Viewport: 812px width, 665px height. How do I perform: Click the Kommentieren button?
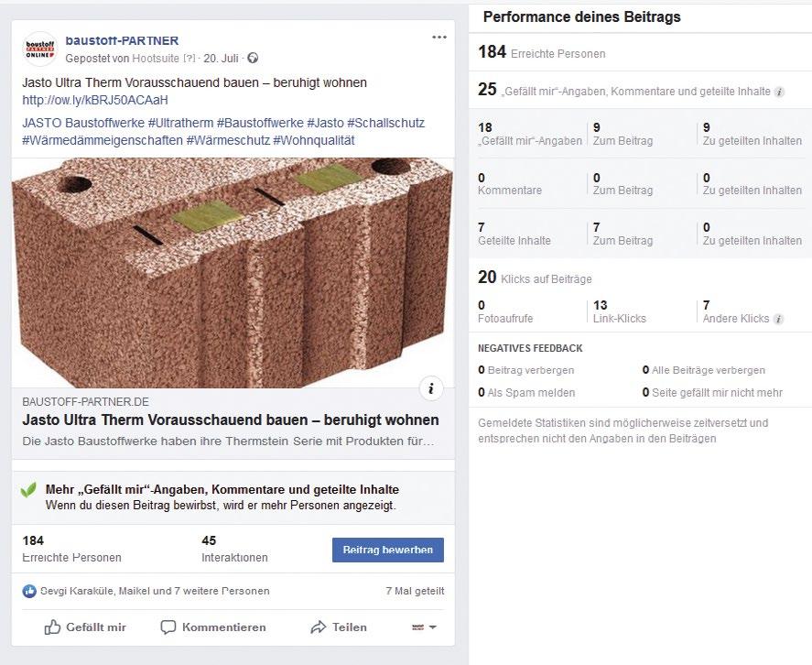pyautogui.click(x=212, y=627)
